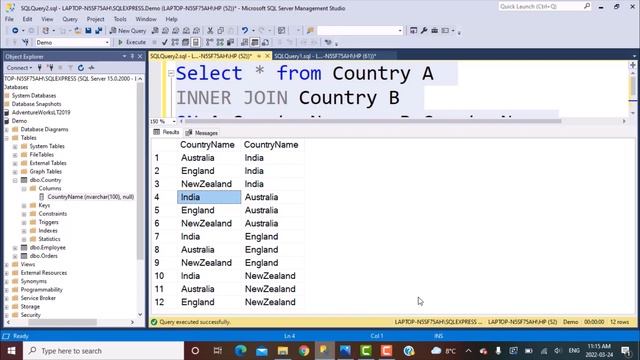This screenshot has width=640, height=360.
Task: Click the New Query button
Action: [128, 31]
